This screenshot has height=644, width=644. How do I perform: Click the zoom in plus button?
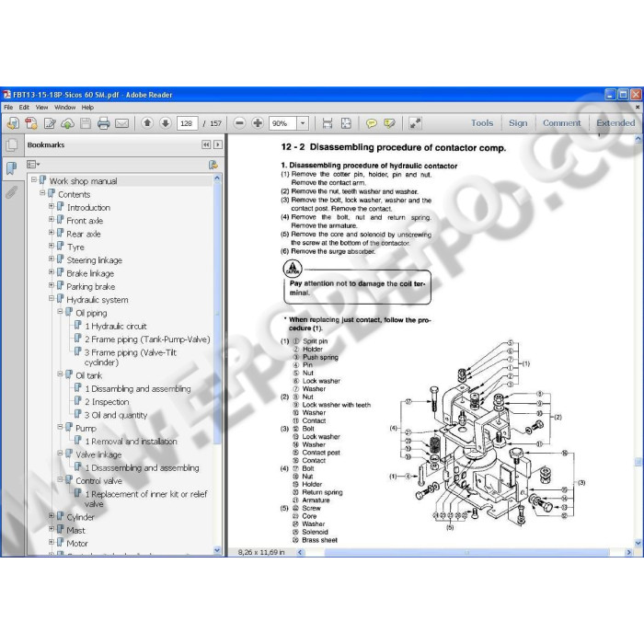[x=258, y=122]
